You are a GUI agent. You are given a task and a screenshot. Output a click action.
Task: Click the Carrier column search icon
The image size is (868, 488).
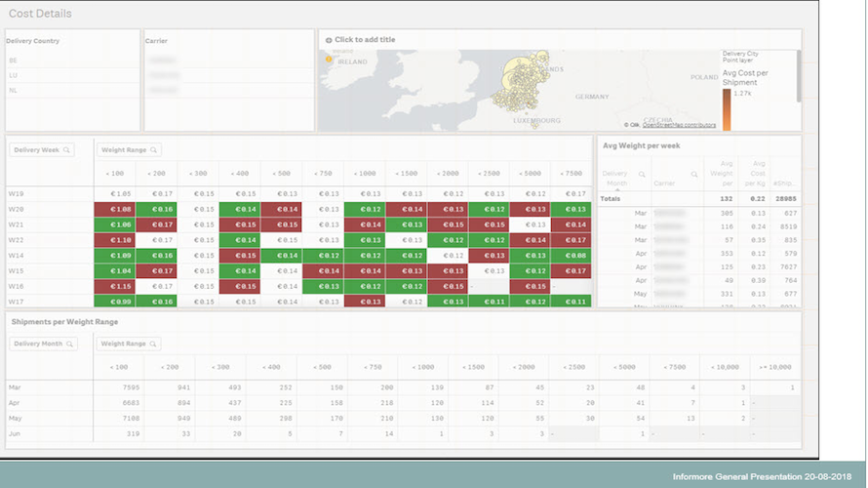[x=694, y=175]
